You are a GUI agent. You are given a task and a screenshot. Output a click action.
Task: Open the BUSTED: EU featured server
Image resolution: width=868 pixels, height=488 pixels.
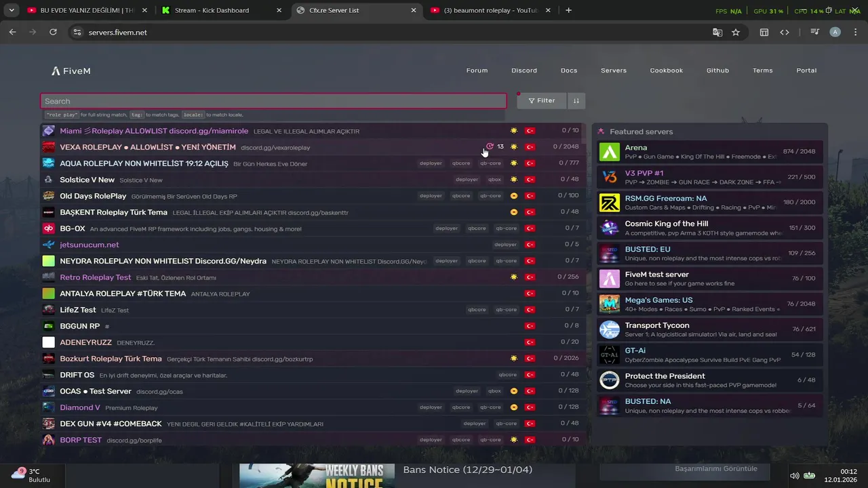click(710, 253)
